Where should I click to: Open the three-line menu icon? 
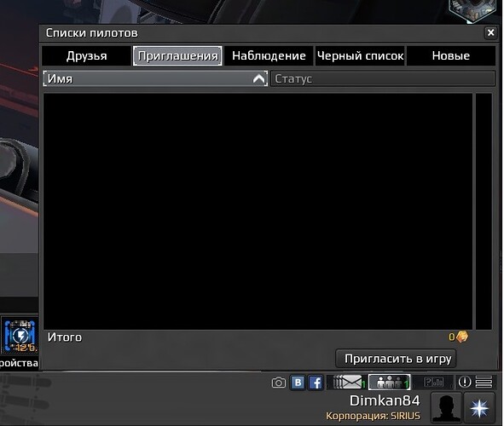point(484,382)
